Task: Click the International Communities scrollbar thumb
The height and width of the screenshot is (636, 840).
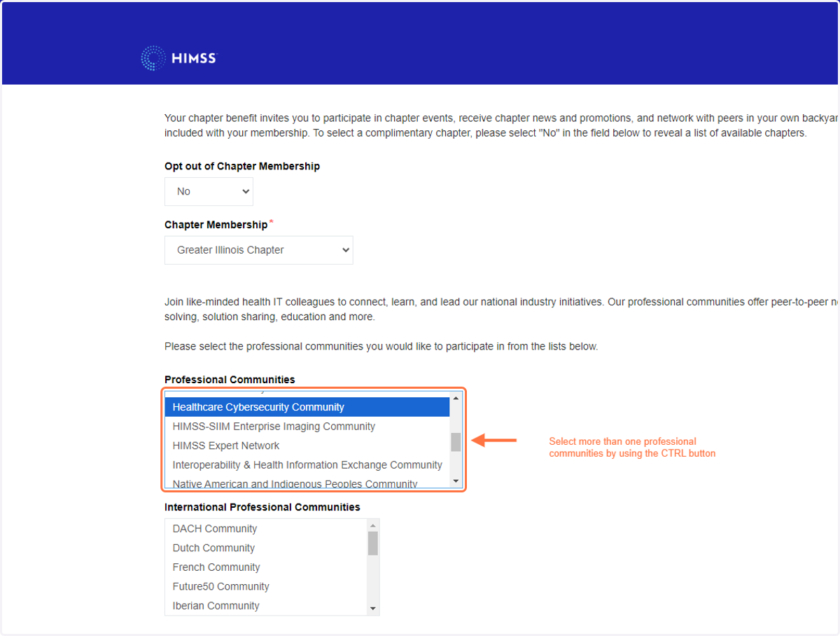Action: 373,544
